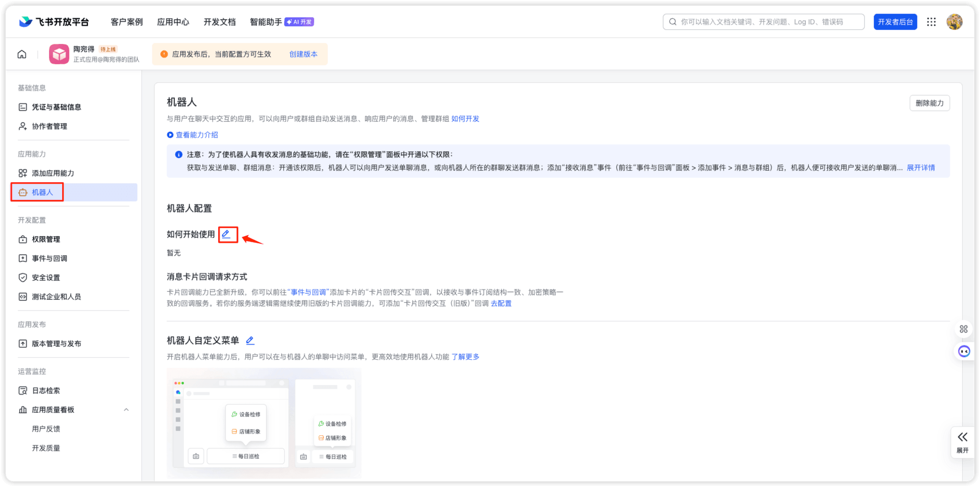This screenshot has height=487, width=980.
Task: Click the 展开 double-chevron panel button
Action: pos(963,442)
